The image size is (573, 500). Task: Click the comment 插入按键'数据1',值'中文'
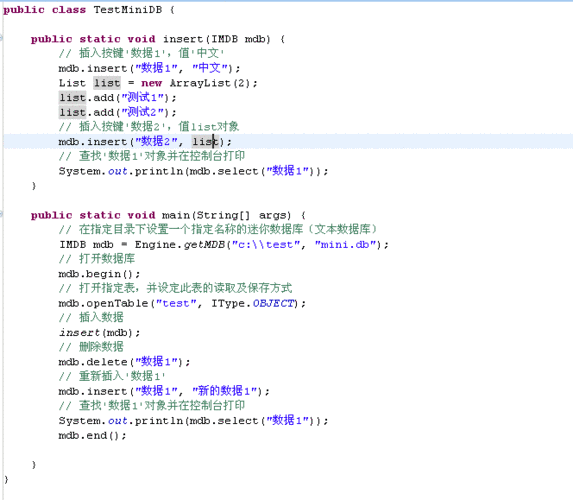point(141,53)
